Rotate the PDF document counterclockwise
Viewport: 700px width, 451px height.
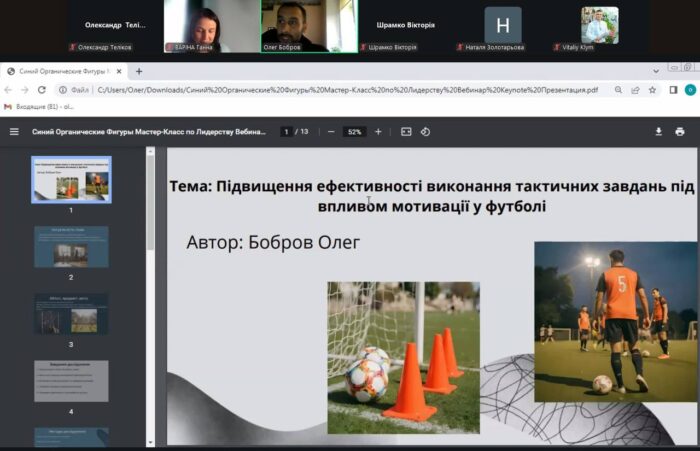tap(425, 131)
